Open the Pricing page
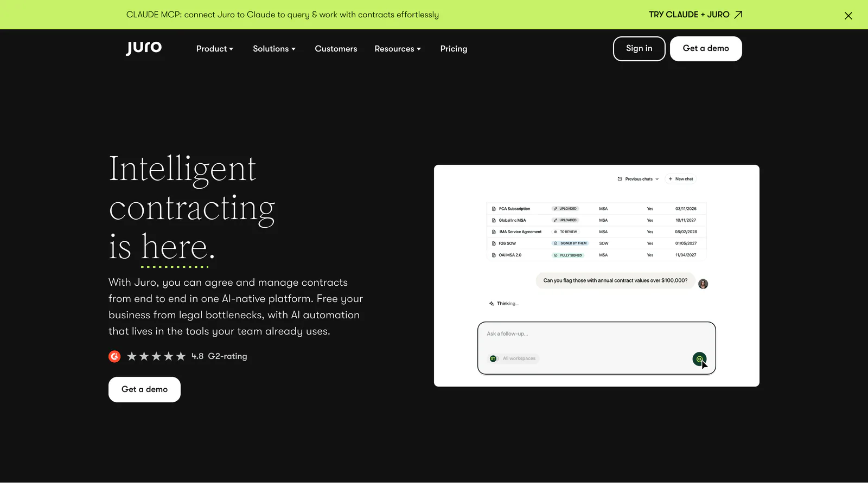868x488 pixels. coord(454,49)
